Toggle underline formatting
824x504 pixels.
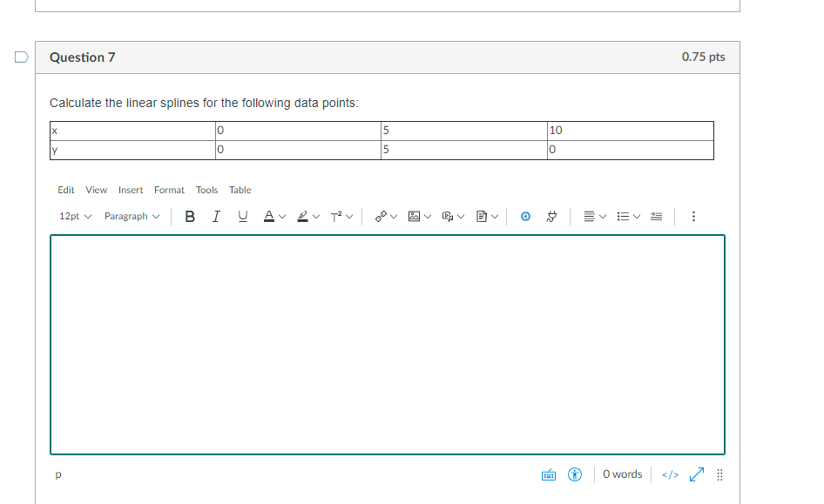pos(243,216)
